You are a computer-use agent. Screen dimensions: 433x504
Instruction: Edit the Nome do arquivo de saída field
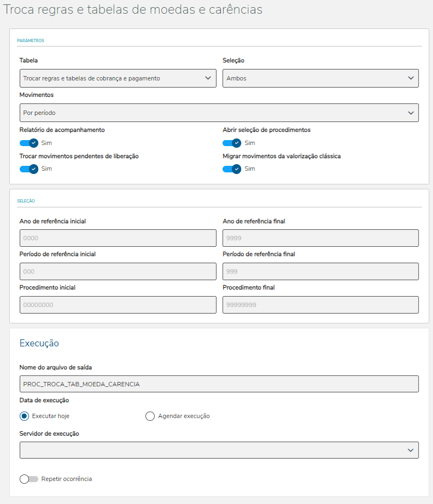click(219, 384)
